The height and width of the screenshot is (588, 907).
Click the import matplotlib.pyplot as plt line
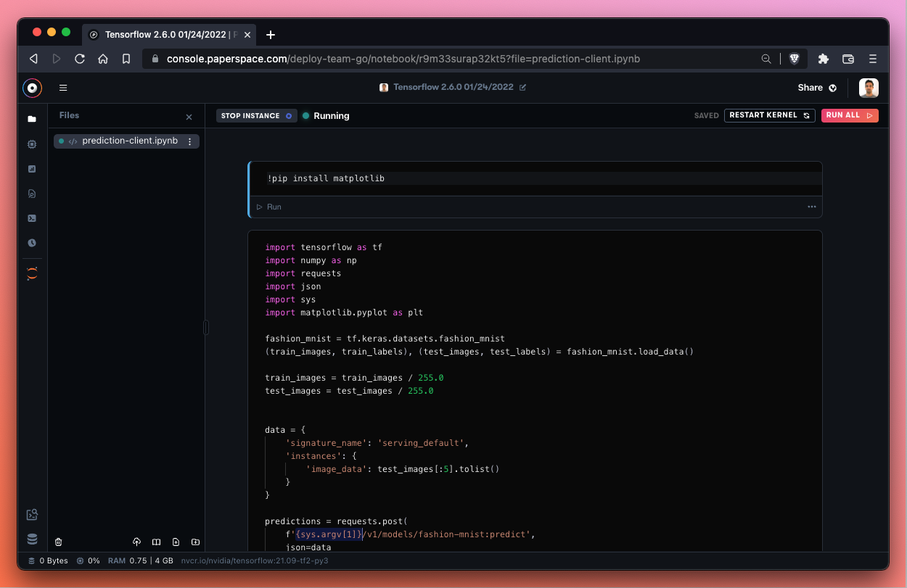click(x=344, y=312)
